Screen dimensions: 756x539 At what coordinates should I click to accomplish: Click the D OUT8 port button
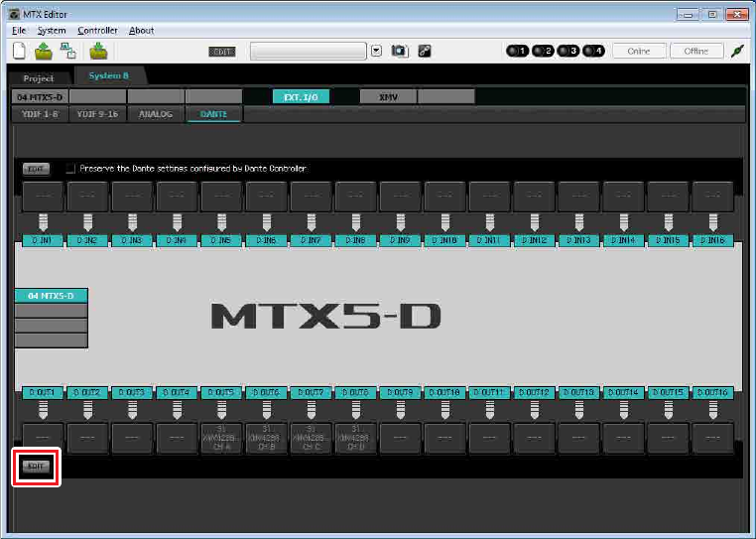coord(355,393)
